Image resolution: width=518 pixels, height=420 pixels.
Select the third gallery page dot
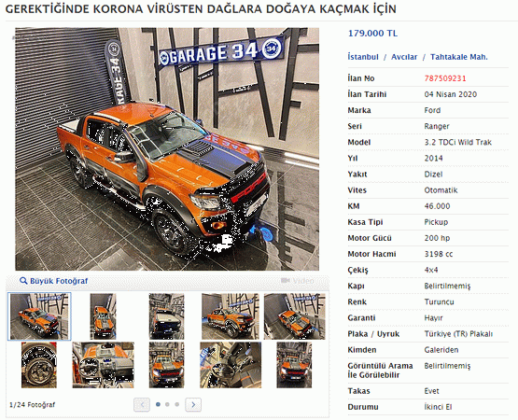tap(177, 404)
